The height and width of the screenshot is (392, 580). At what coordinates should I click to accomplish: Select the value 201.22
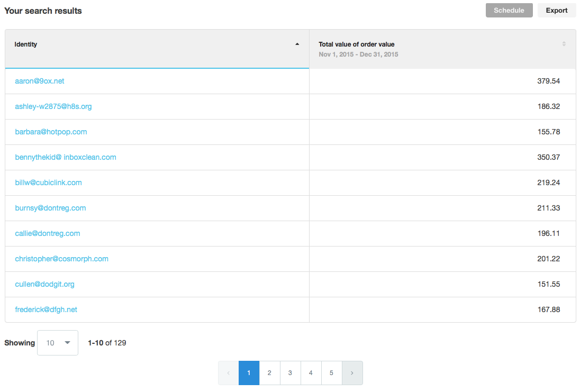549,259
